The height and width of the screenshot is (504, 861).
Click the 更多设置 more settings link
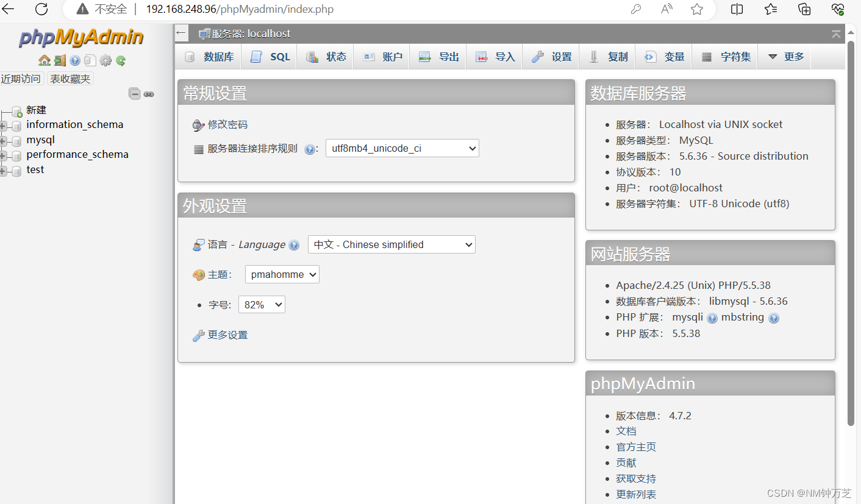[227, 335]
